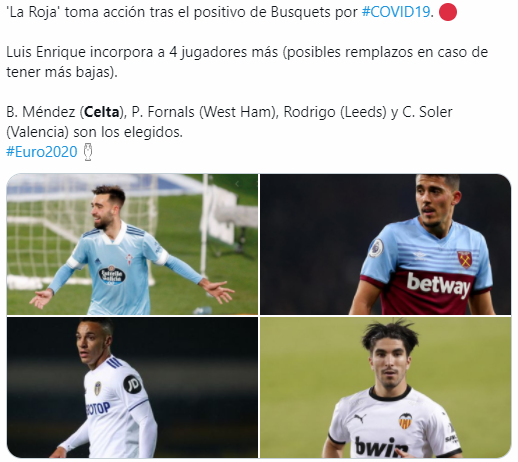Image resolution: width=518 pixels, height=462 pixels.
Task: Click the trophy emoji after #Euro2020
Action: (x=88, y=152)
